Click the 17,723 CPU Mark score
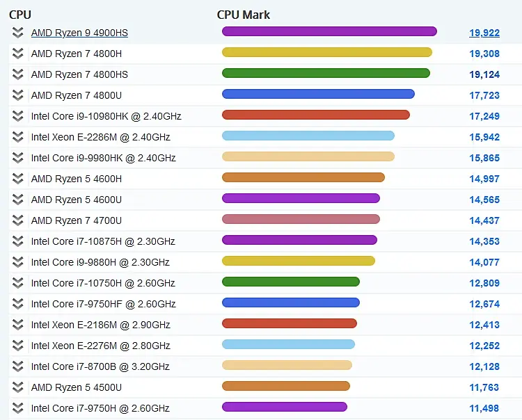 [x=484, y=95]
